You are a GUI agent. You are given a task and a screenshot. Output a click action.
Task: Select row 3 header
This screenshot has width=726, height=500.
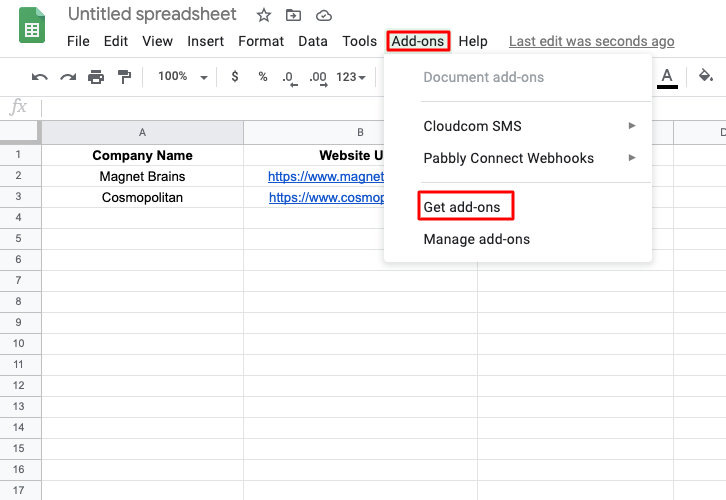click(19, 196)
